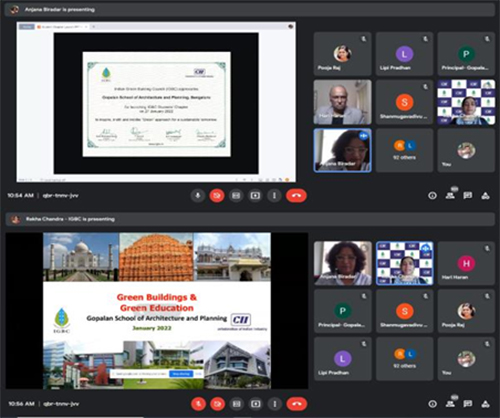The height and width of the screenshot is (418, 500).
Task: Open more options in the 10:54 AM meeting
Action: point(274,195)
